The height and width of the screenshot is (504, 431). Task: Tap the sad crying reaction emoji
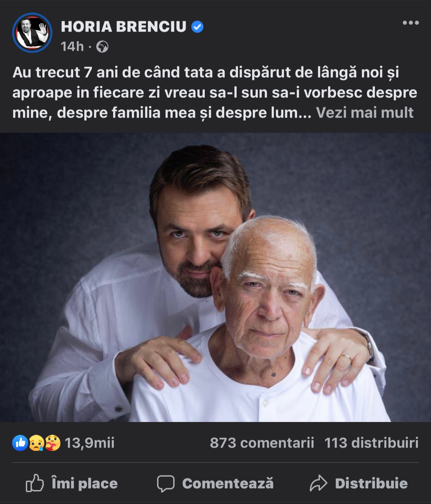[x=36, y=443]
